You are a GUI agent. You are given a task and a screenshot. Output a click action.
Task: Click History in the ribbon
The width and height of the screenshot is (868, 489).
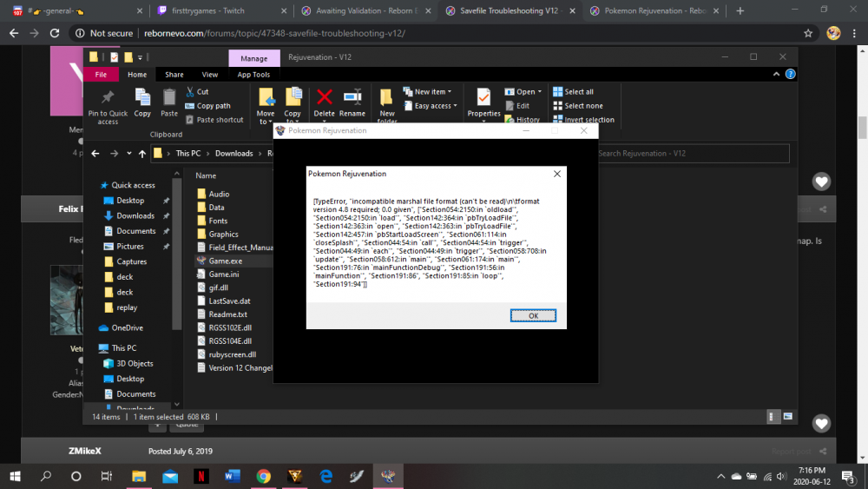click(x=523, y=120)
